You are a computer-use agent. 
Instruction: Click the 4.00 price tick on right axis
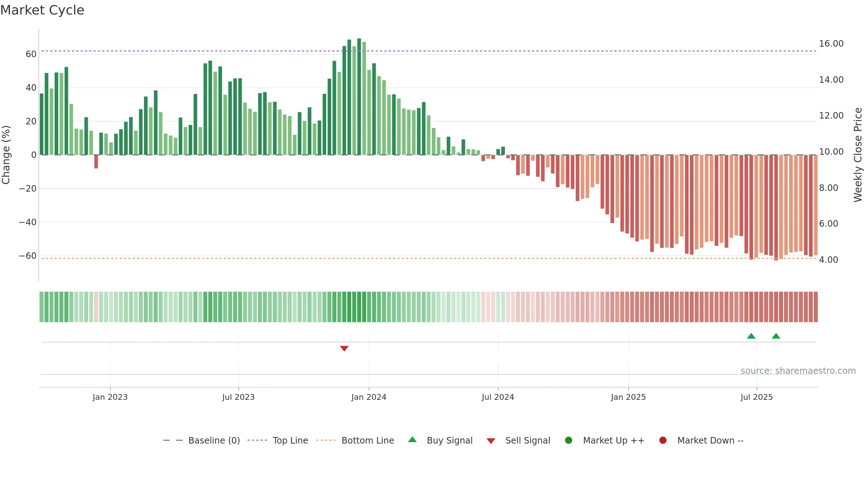point(828,260)
